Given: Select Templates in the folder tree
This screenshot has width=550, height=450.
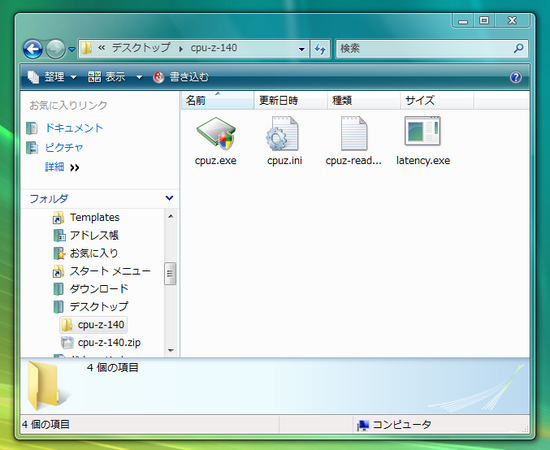Looking at the screenshot, I should [95, 217].
